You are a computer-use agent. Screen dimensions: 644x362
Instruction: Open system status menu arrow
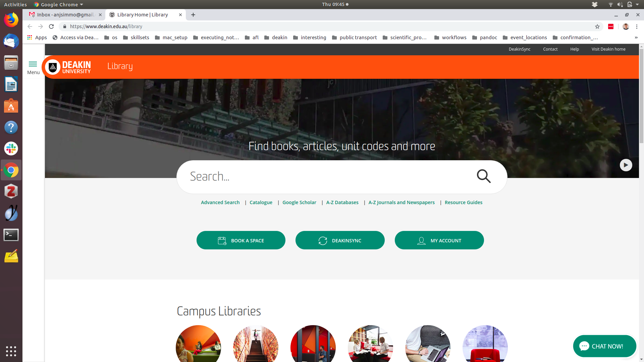(637, 4)
